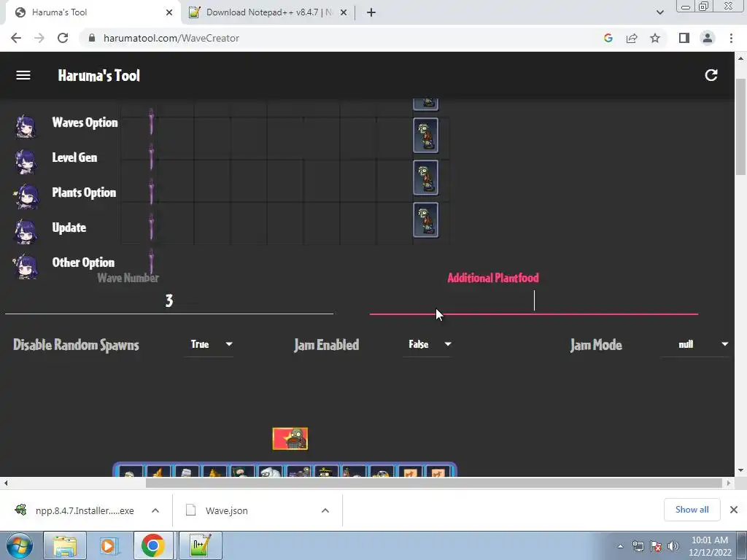The image size is (747, 560).
Task: Close the Haruma's Tool tab
Action: tap(169, 12)
